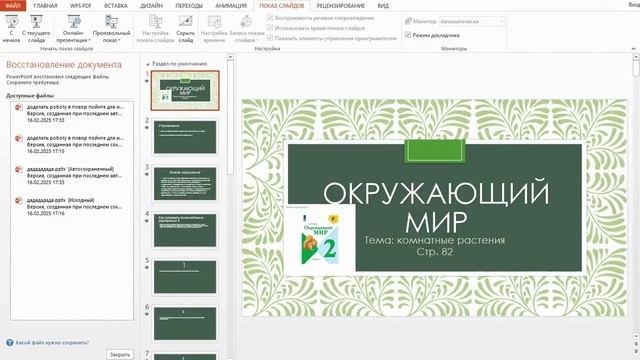This screenshot has height=360, width=640.
Task: Open custom slide show menu
Action: (111, 29)
